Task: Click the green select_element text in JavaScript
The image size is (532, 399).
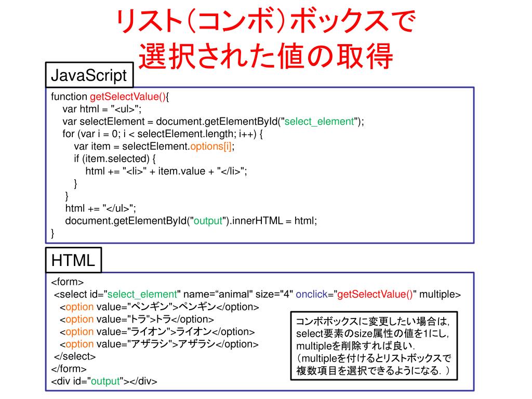Action: point(319,122)
